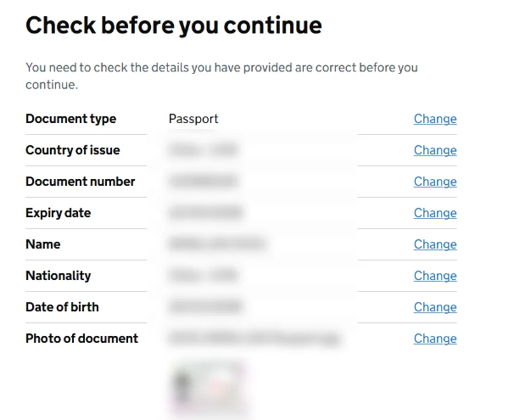Click the 'Nationality' row label
Screen dimensions: 514x420
pos(58,276)
